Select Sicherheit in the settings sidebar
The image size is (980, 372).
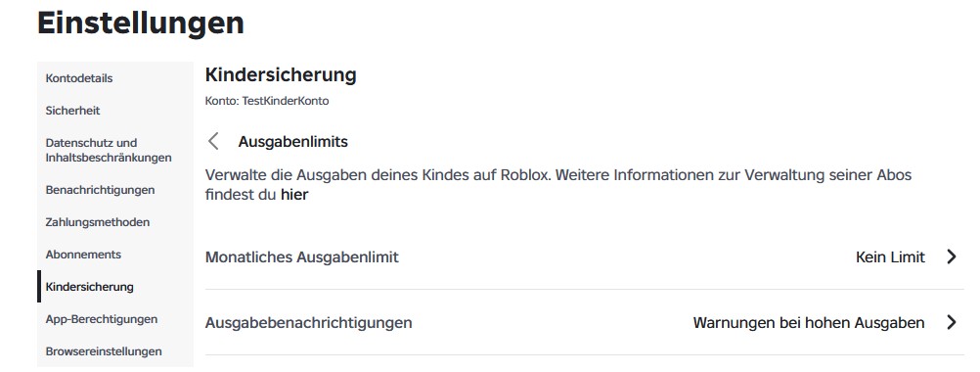72,111
